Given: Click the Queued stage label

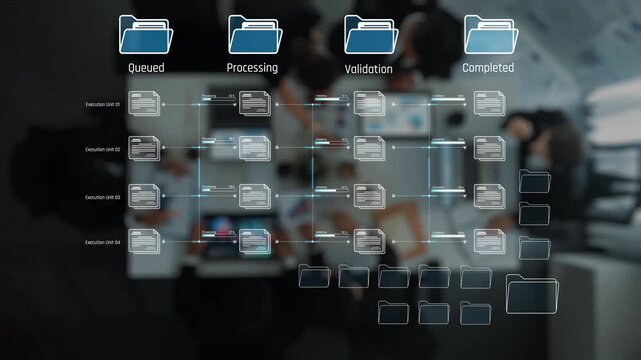Looking at the screenshot, I should (x=146, y=68).
